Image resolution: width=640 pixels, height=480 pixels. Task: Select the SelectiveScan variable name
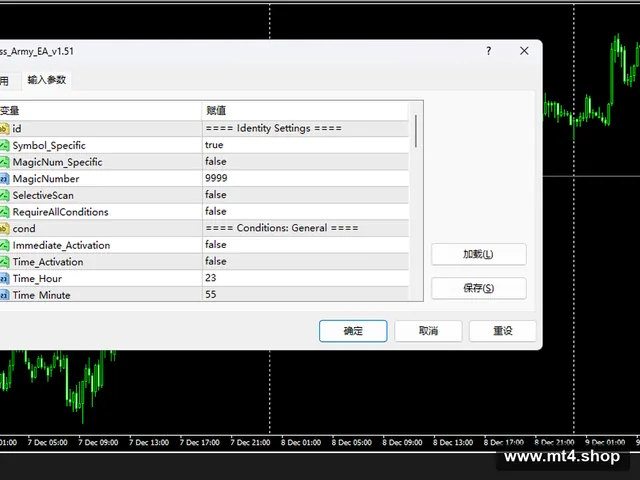43,196
